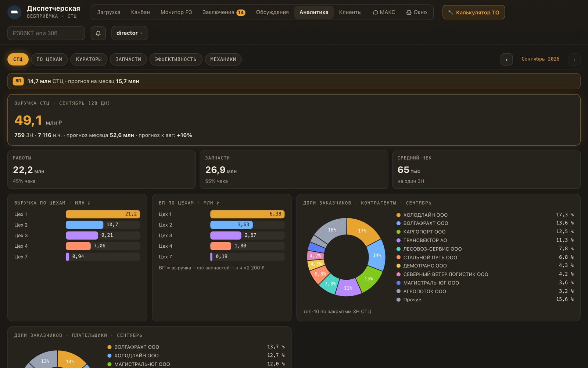Viewport: 588px width, 368px height.
Task: Go to previous month arrow
Action: pyautogui.click(x=506, y=59)
